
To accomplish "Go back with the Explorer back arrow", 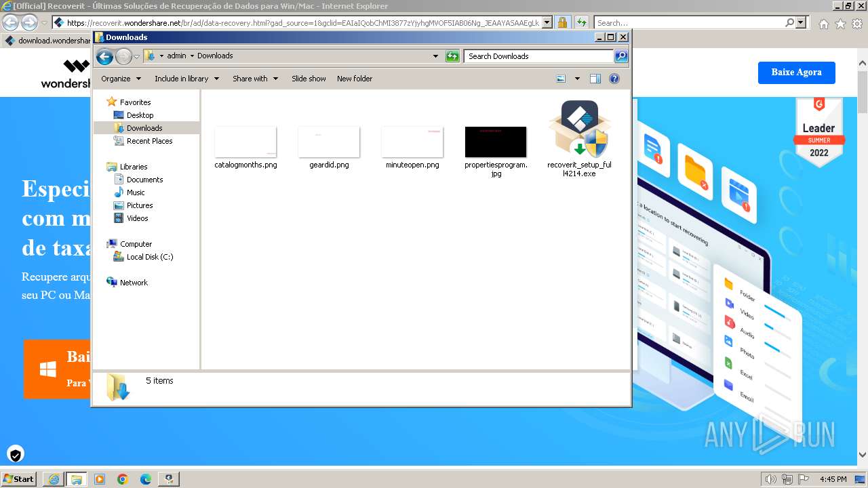I will point(104,56).
